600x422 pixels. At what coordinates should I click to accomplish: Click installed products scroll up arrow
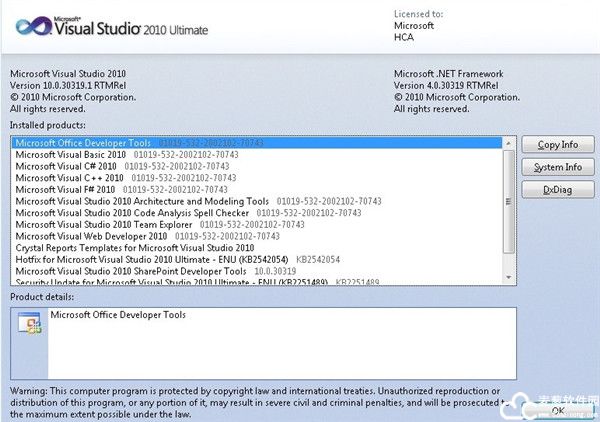[x=509, y=143]
